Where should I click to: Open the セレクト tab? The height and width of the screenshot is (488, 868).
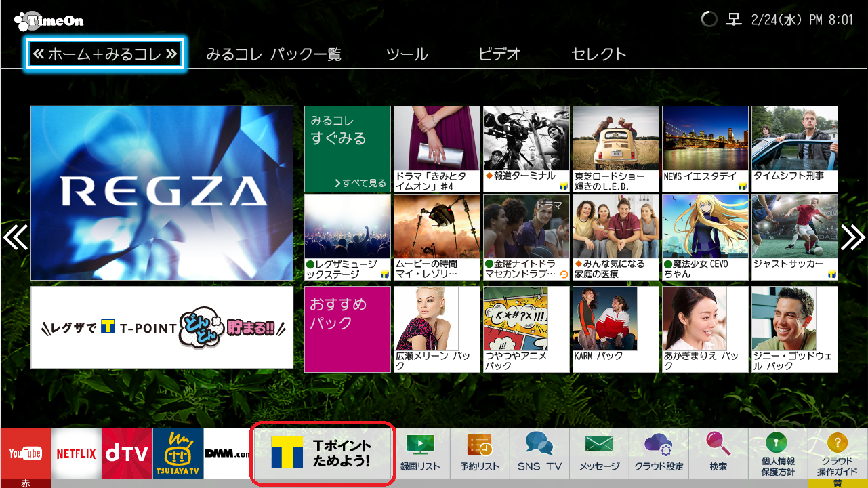pyautogui.click(x=599, y=54)
